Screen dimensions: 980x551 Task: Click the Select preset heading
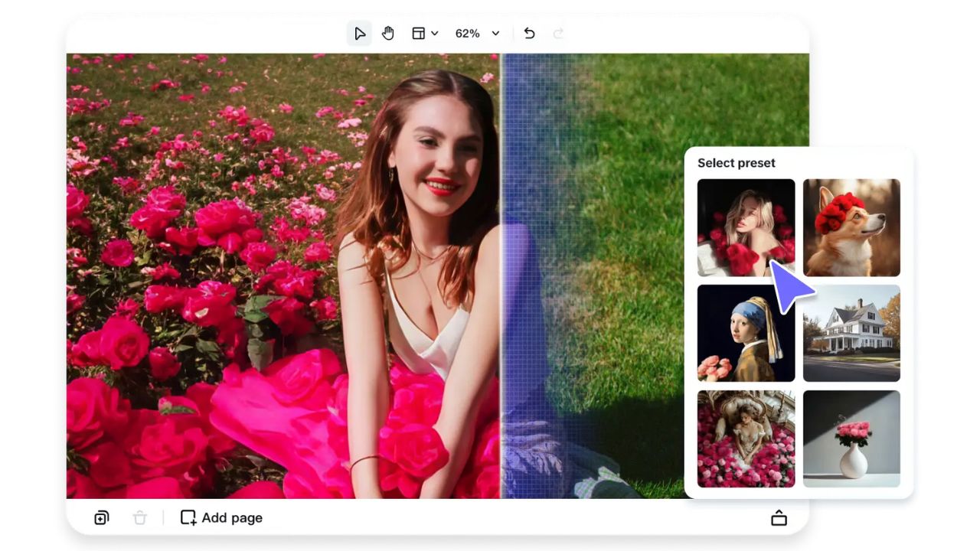click(736, 163)
